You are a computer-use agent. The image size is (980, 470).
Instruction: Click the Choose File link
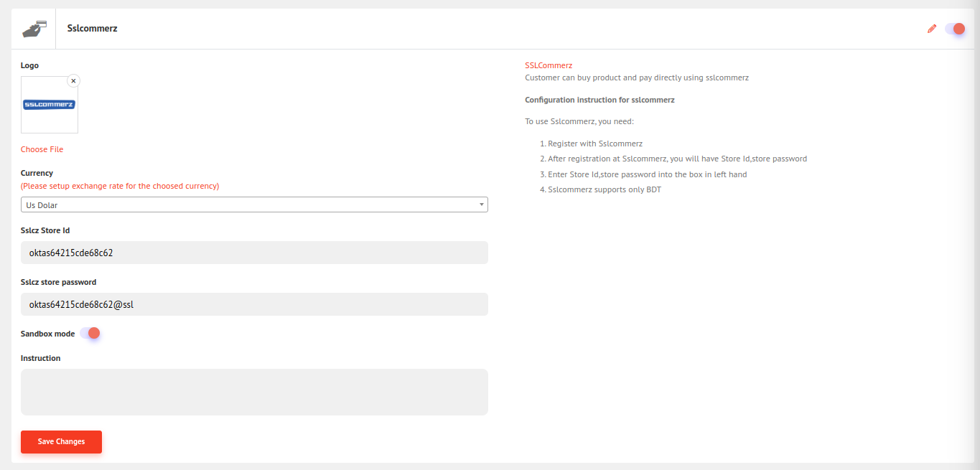(42, 149)
